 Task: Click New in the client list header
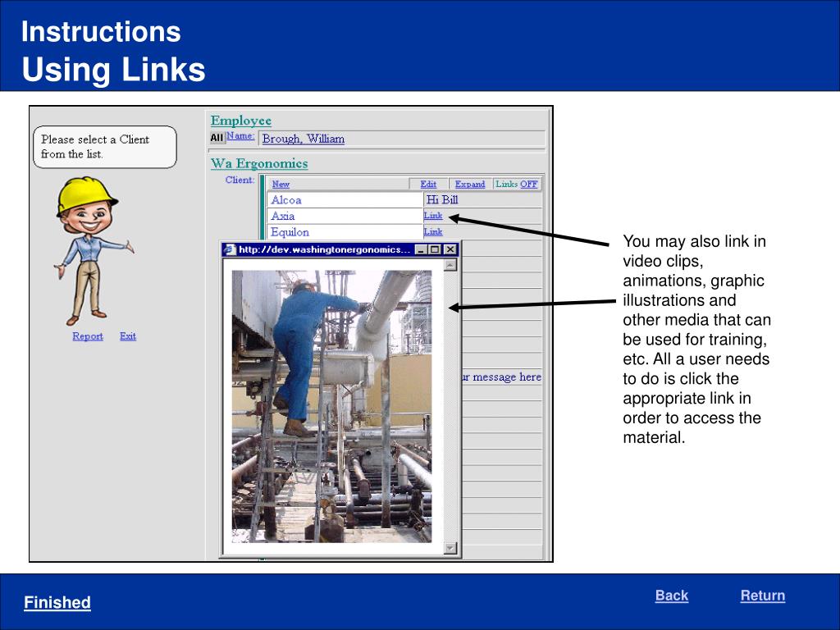(x=281, y=184)
